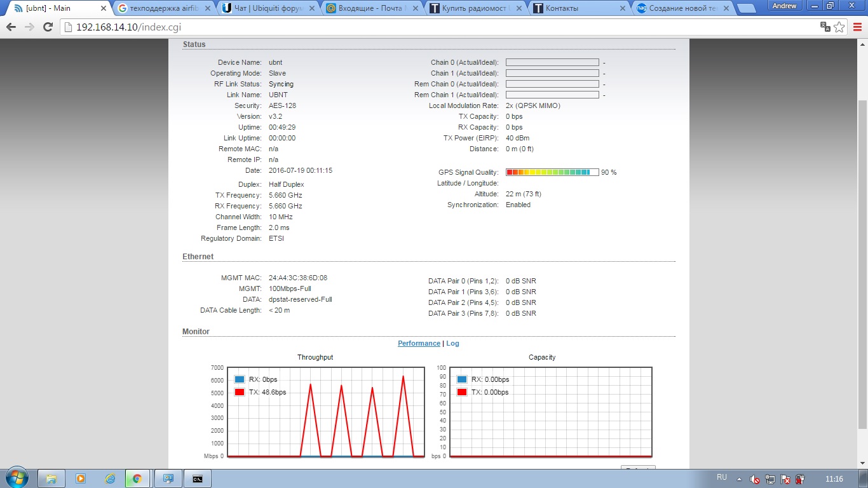Click the MGMT MAC value 24:A4:3C:38:6D:08
868x488 pixels.
[298, 278]
